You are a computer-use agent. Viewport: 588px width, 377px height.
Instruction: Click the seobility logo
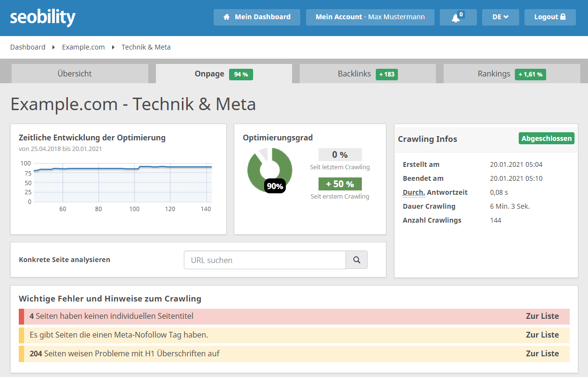[43, 17]
